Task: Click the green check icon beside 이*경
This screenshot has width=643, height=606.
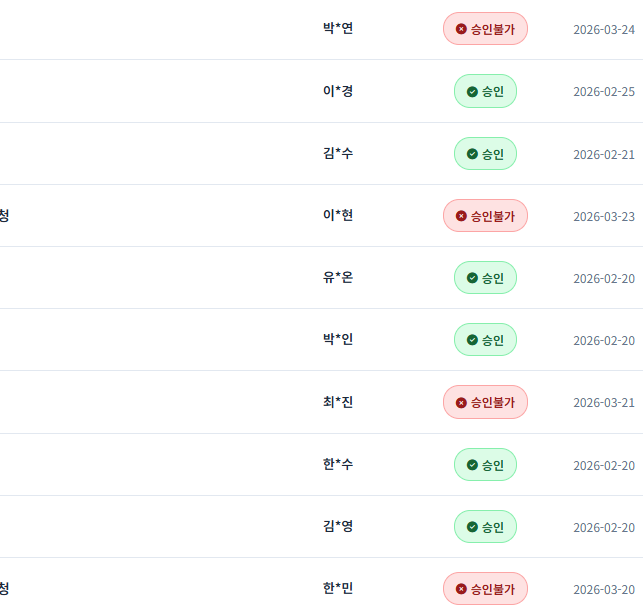Action: click(x=472, y=92)
